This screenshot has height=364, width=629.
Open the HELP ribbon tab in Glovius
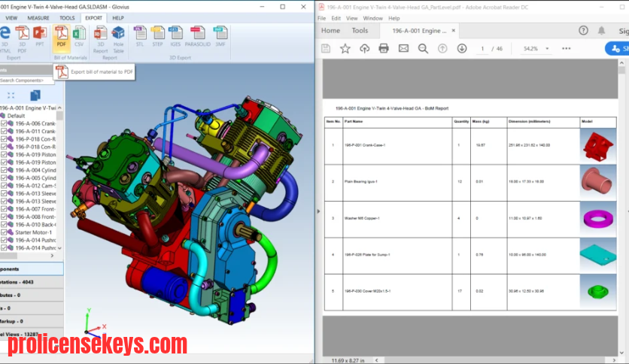[x=118, y=18]
